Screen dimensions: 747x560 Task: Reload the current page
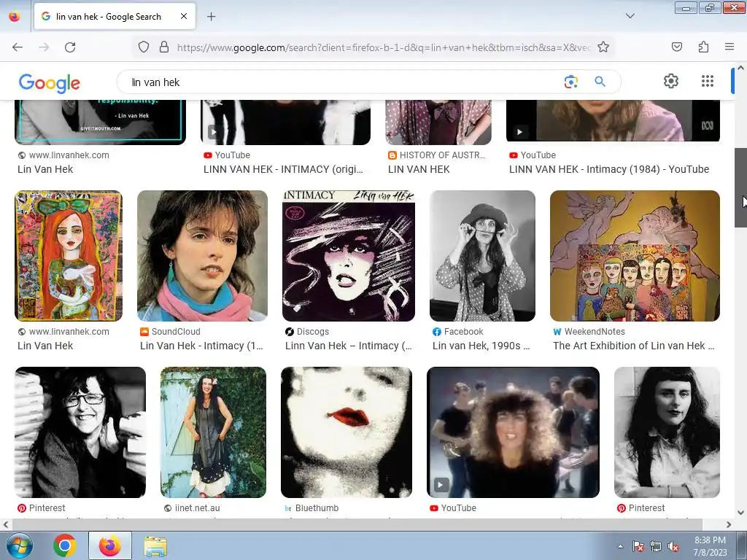coord(70,47)
